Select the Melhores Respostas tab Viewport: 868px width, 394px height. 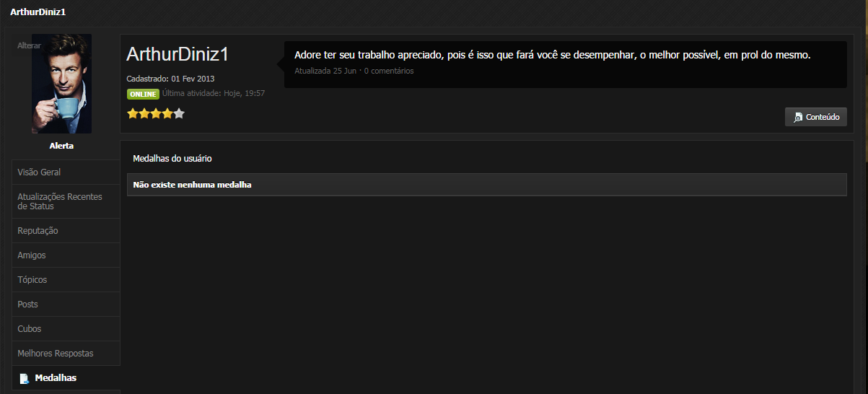click(x=66, y=354)
